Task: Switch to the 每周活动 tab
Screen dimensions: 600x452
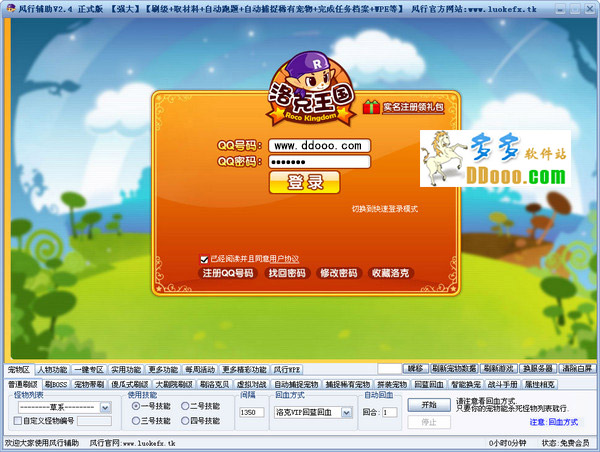Action: (x=200, y=370)
